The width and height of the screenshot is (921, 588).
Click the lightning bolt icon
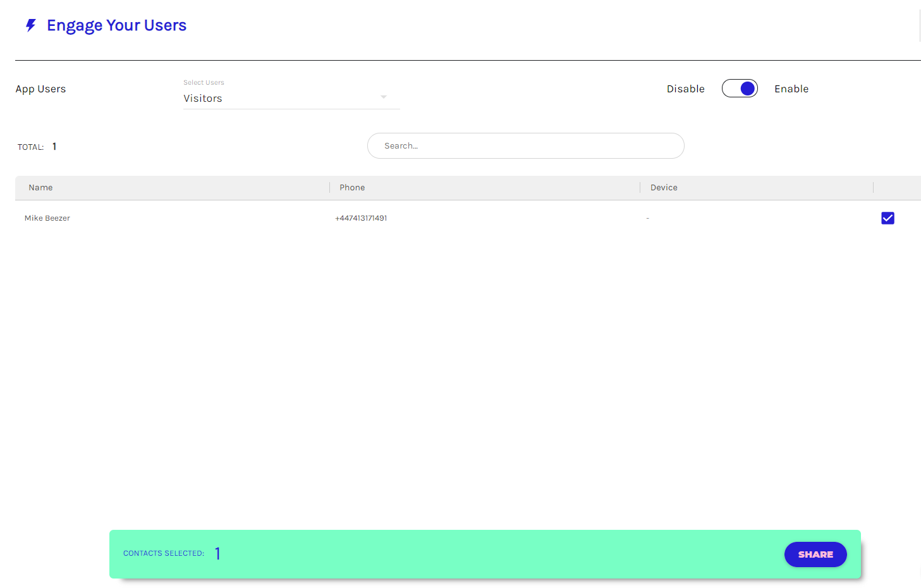pyautogui.click(x=30, y=25)
